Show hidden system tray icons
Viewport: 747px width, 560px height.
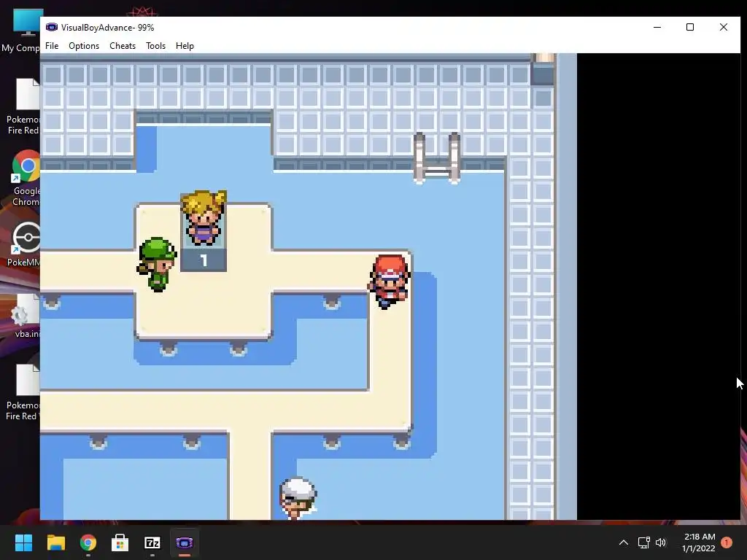(623, 542)
